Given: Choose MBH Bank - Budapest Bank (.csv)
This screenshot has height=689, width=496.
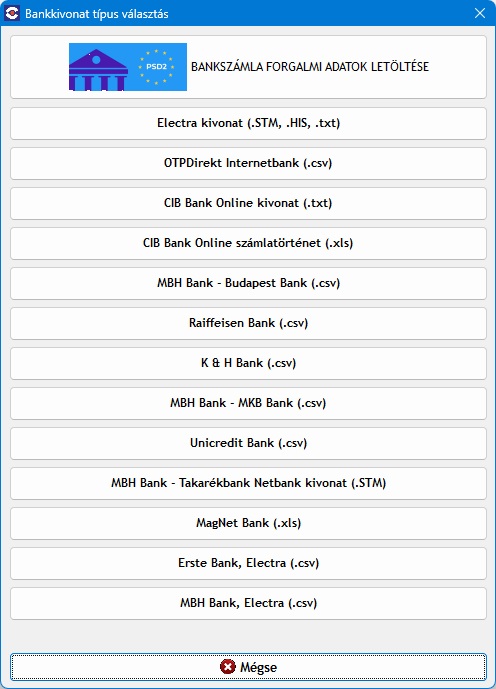Looking at the screenshot, I should tap(248, 283).
